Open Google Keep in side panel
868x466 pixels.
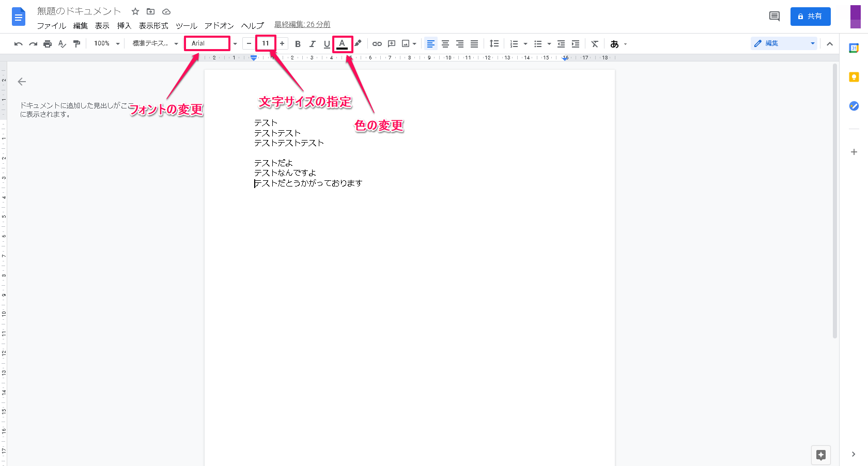(x=854, y=77)
